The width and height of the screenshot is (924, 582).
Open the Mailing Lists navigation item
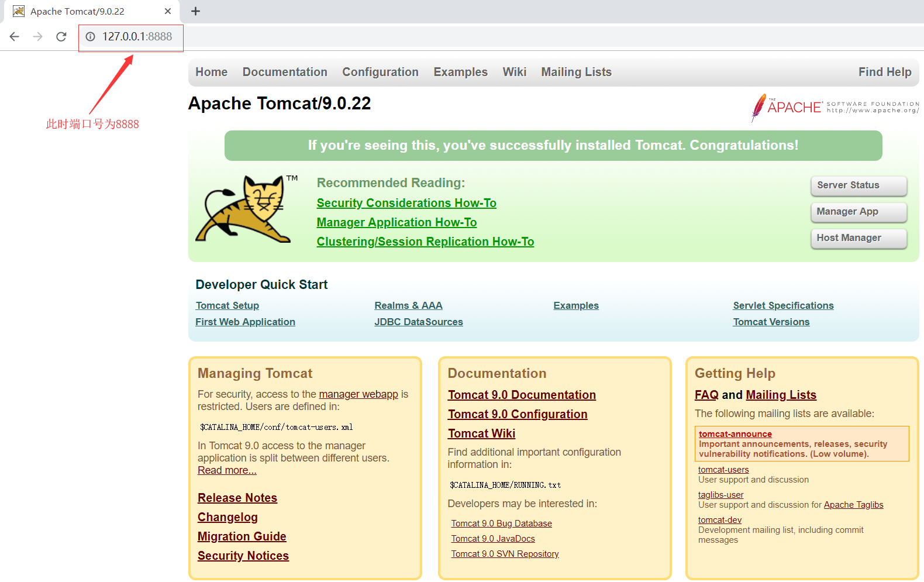(x=576, y=72)
